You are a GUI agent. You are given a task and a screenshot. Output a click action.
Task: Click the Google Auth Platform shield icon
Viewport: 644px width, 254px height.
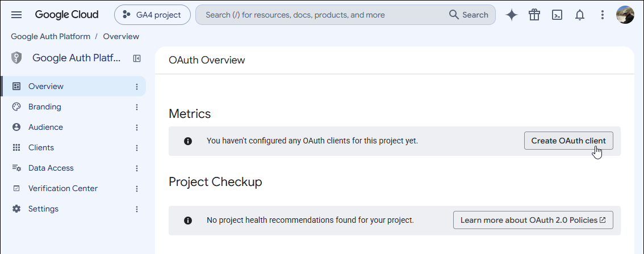click(x=16, y=58)
